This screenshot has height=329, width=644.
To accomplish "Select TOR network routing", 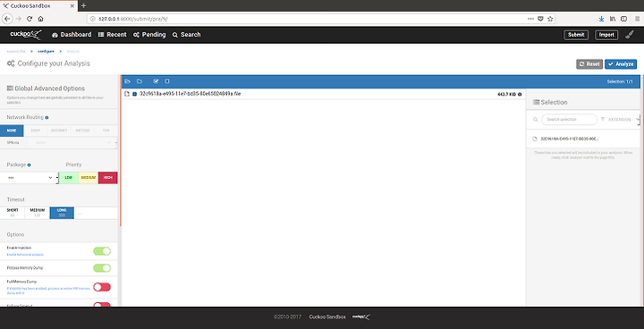I will pos(106,131).
